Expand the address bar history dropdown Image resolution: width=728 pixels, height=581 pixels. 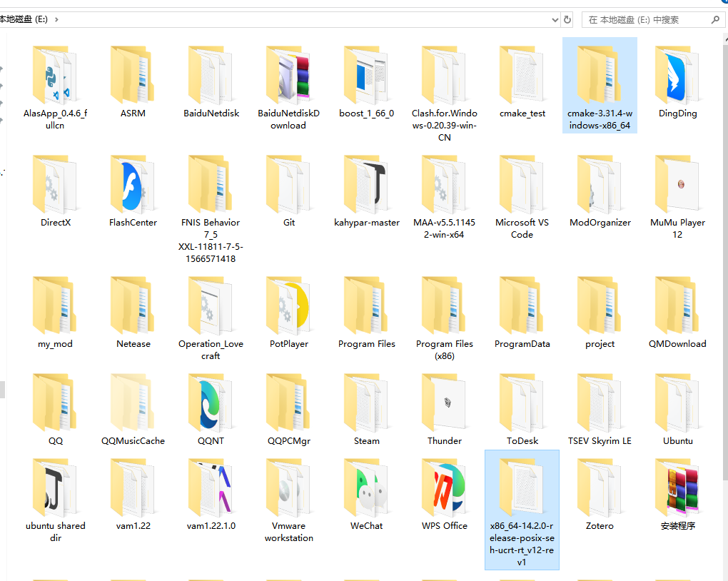click(555, 19)
